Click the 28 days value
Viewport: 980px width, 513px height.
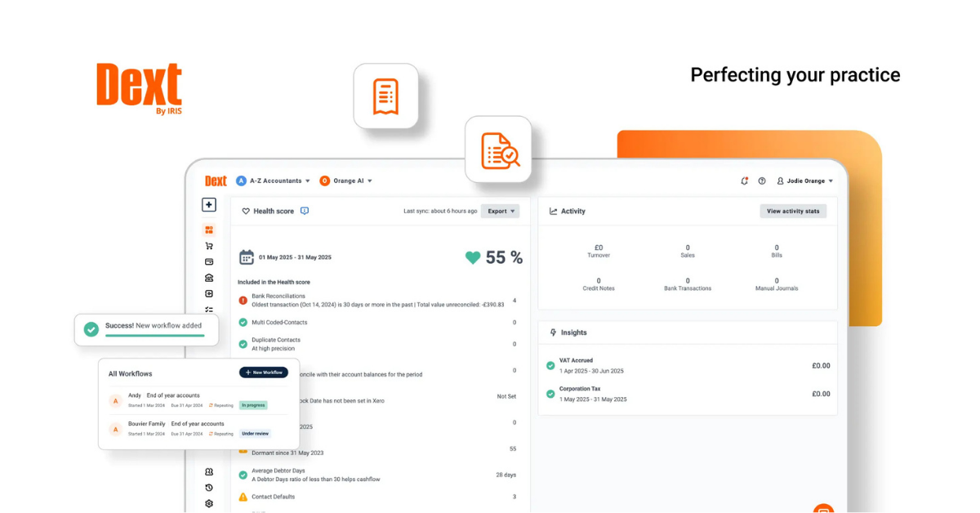(x=506, y=475)
